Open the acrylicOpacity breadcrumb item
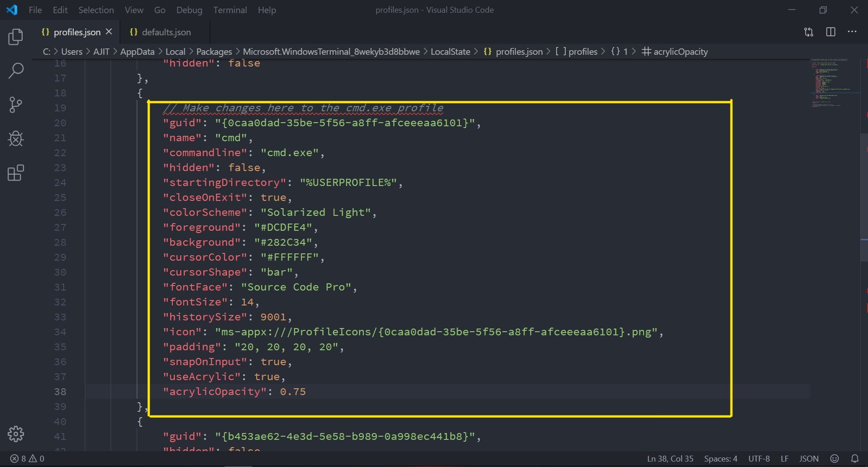 680,51
